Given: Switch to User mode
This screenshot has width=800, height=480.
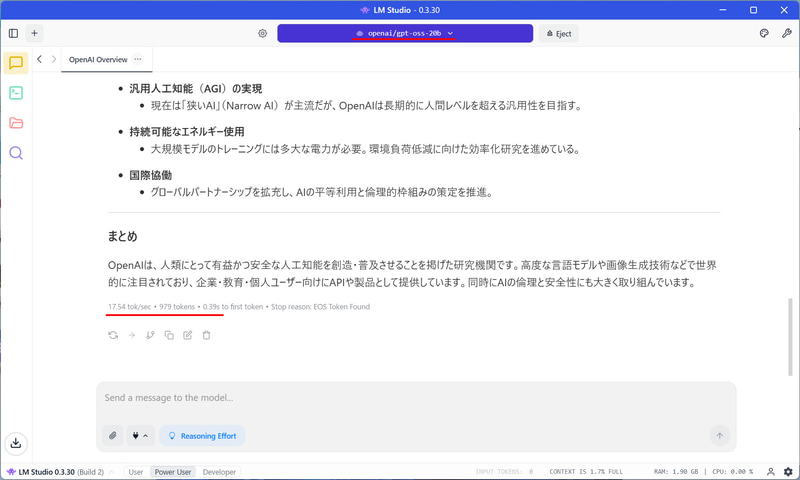Looking at the screenshot, I should [136, 472].
